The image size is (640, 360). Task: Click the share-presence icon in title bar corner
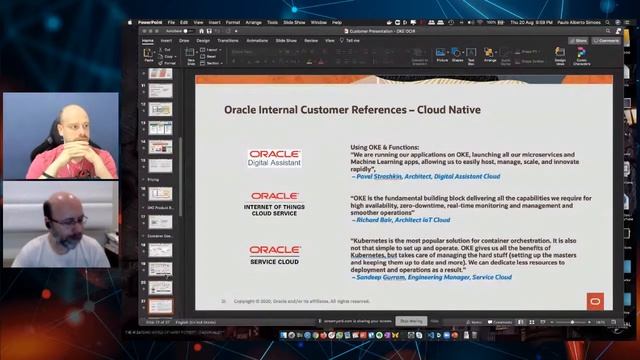tap(618, 31)
